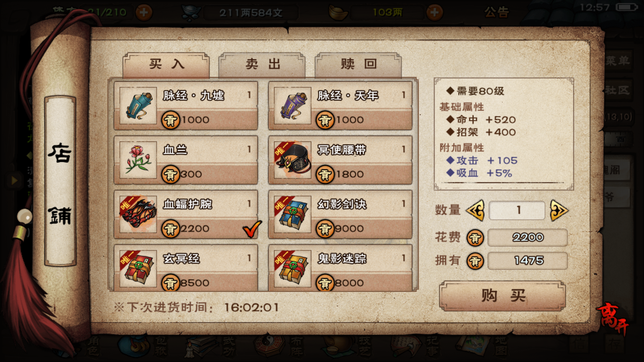Expand the side panel play arrow
Image resolution: width=644 pixels, height=362 pixels.
coord(14,181)
